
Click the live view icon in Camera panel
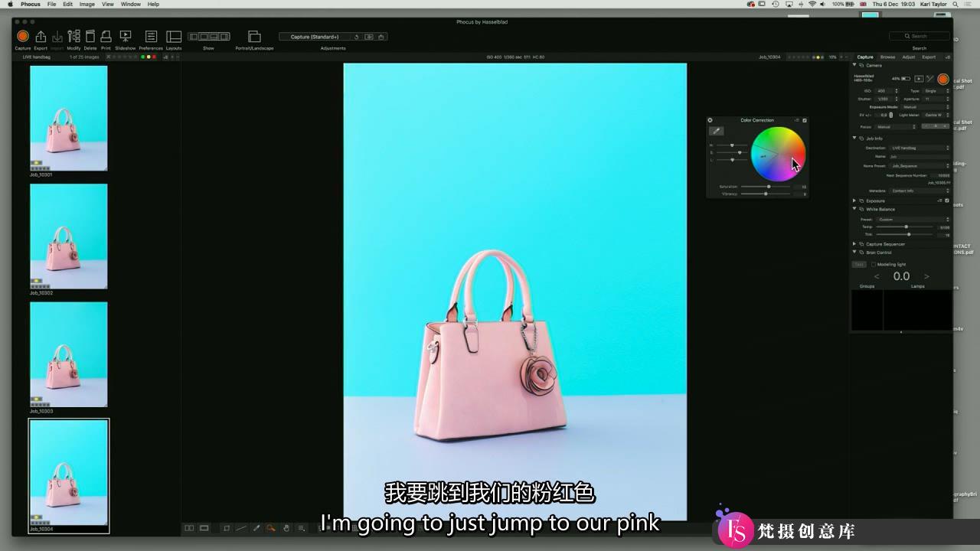tap(919, 79)
